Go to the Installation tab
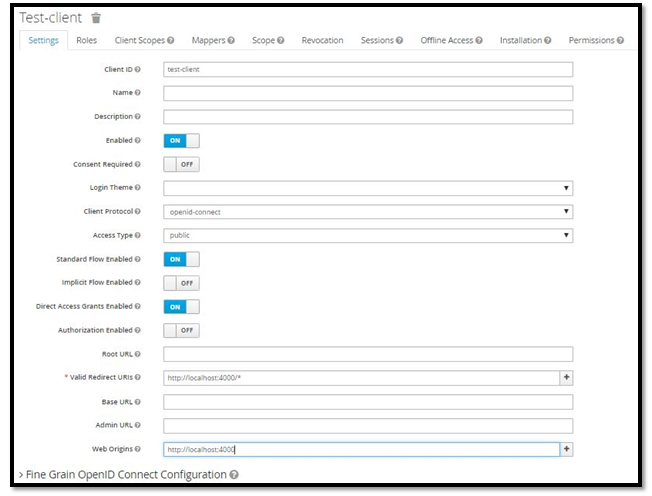 pyautogui.click(x=525, y=40)
